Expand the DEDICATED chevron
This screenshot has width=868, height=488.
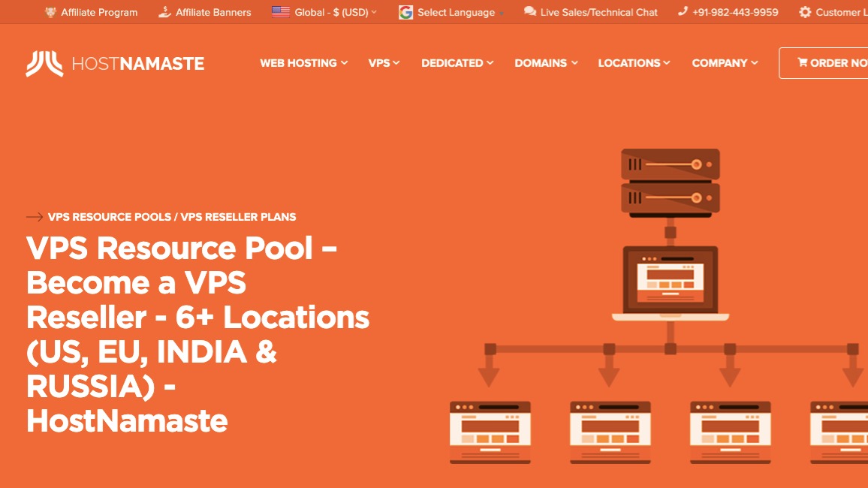point(490,63)
